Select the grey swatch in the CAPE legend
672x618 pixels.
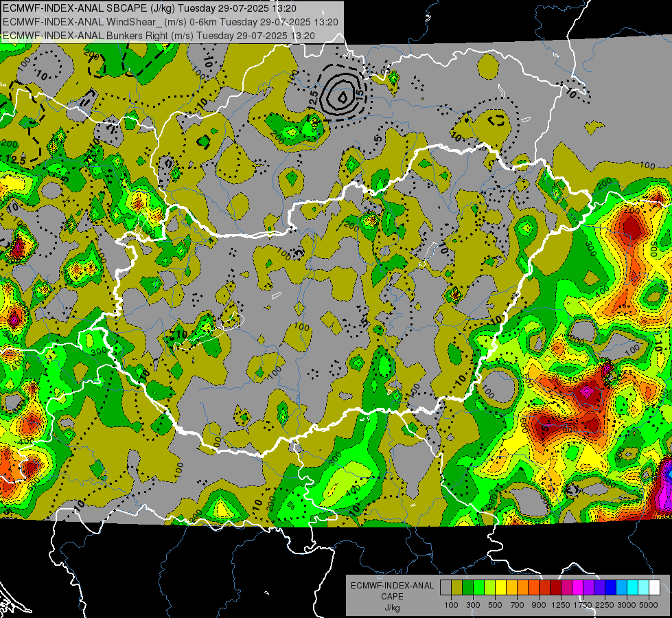click(445, 588)
